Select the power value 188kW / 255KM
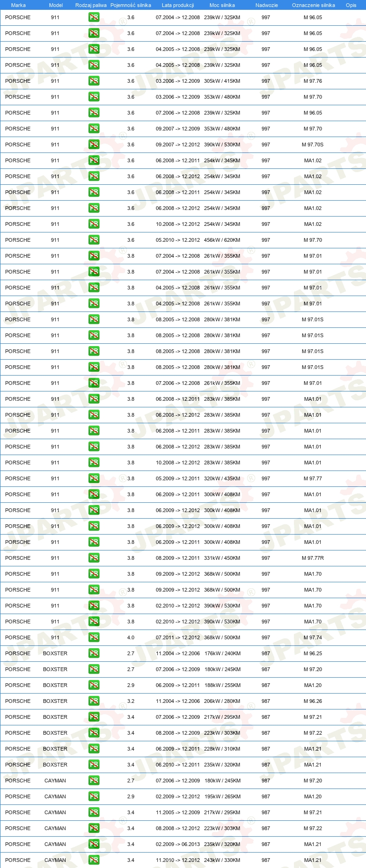Screen dimensions: 366x868 222,685
